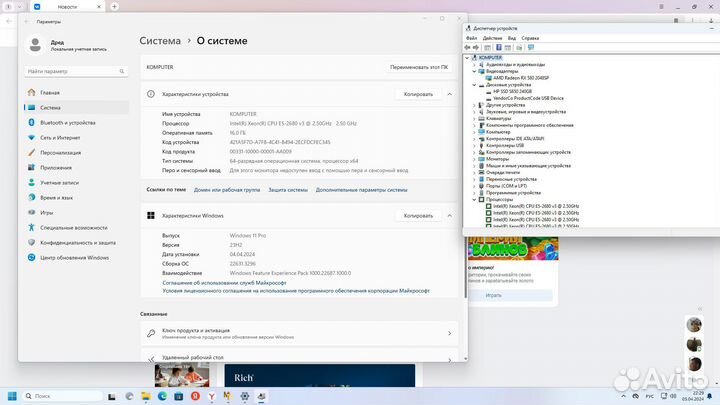Open File Explorer from taskbar
The height and width of the screenshot is (405, 720).
coord(146,396)
